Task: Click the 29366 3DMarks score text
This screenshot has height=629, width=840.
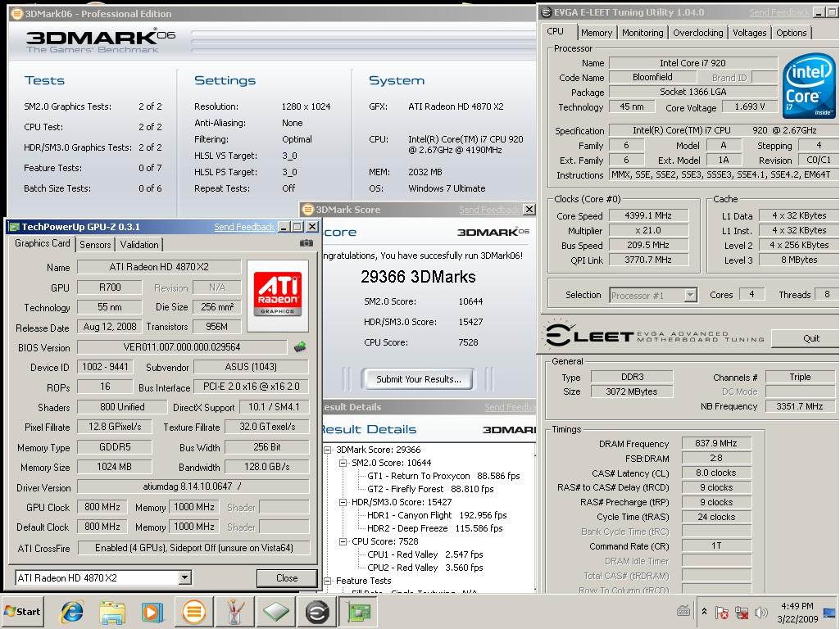Action: [418, 277]
